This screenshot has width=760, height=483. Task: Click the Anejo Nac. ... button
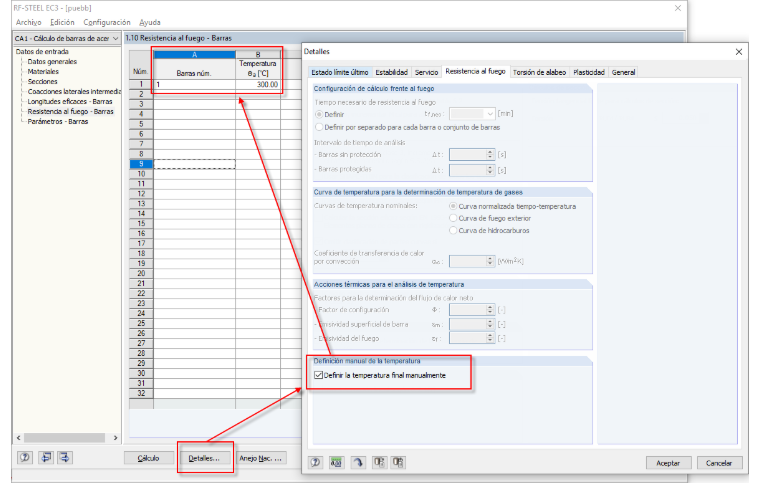coord(261,458)
